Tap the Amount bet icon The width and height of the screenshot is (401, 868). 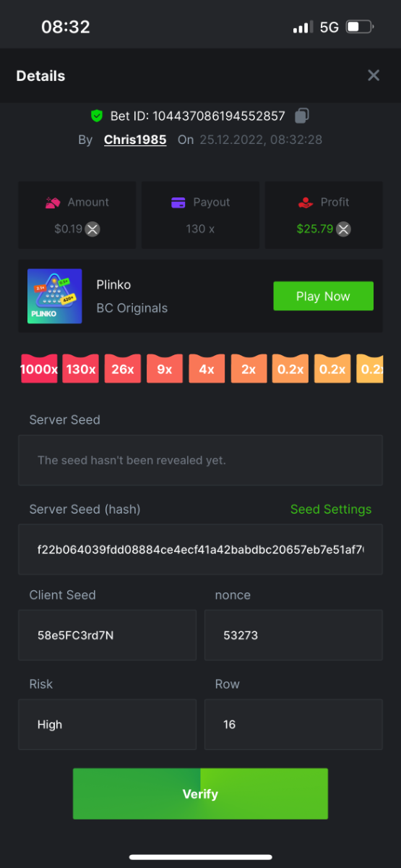click(x=53, y=203)
